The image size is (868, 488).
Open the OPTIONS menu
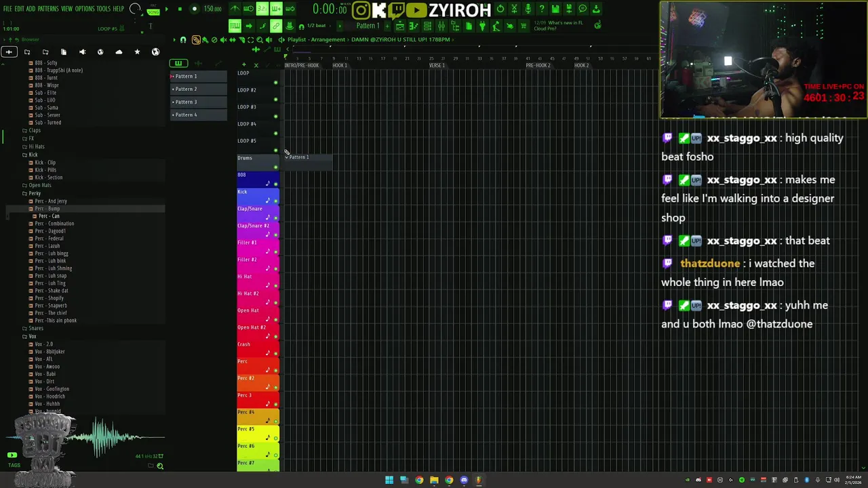[85, 9]
